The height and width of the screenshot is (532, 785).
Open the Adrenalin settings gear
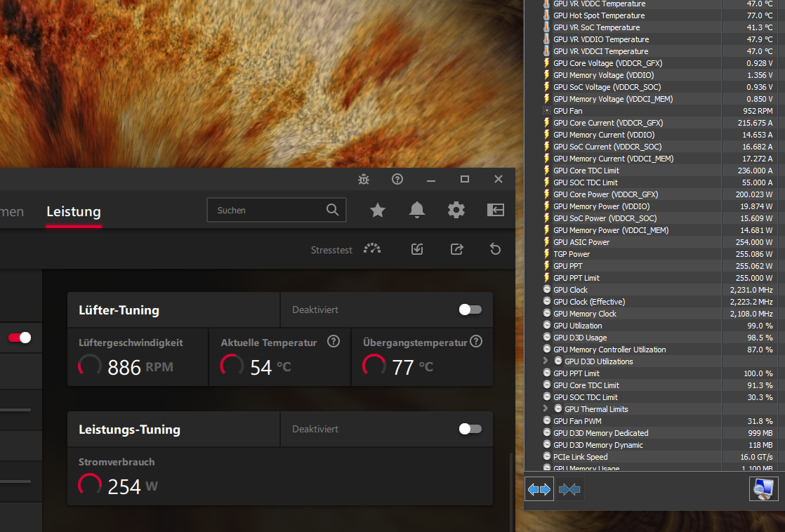[456, 210]
